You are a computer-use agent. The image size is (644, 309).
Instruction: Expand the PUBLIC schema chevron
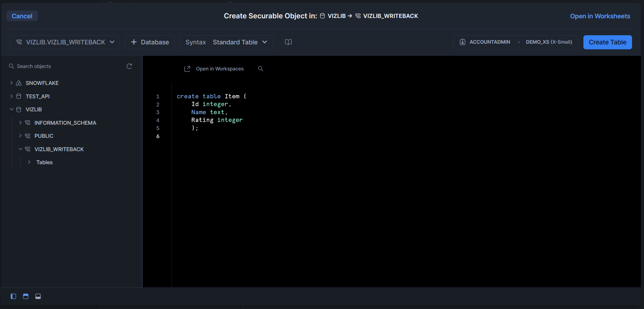[x=20, y=136]
